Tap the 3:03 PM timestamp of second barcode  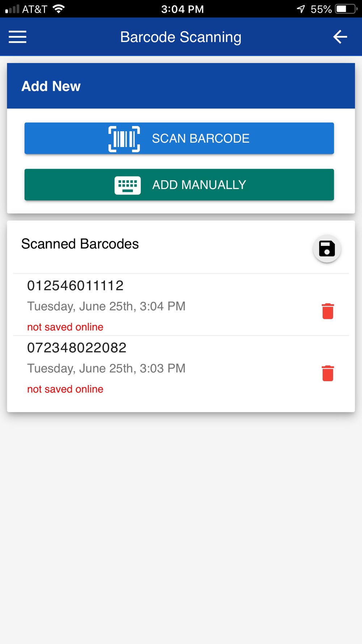pos(106,368)
